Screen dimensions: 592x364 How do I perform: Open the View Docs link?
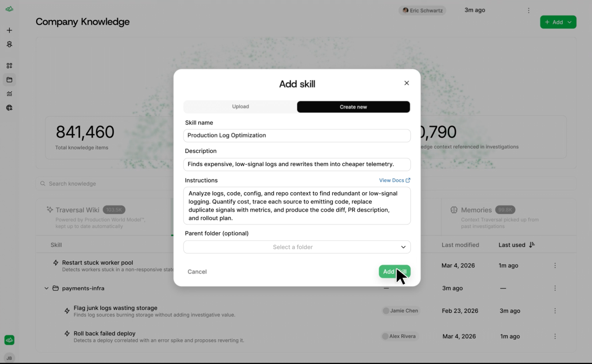395,180
